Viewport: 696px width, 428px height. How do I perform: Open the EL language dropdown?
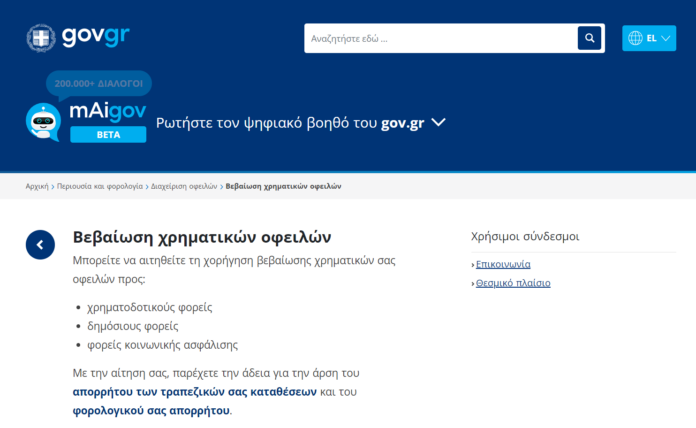click(649, 38)
